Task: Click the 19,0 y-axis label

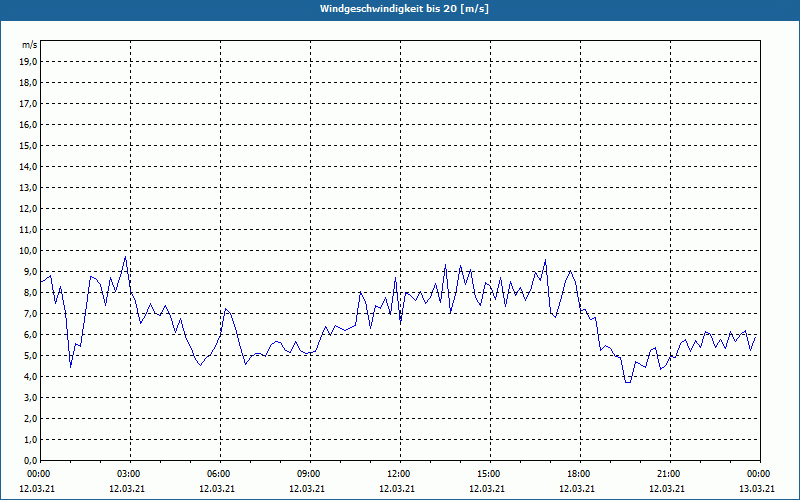Action: (x=28, y=62)
